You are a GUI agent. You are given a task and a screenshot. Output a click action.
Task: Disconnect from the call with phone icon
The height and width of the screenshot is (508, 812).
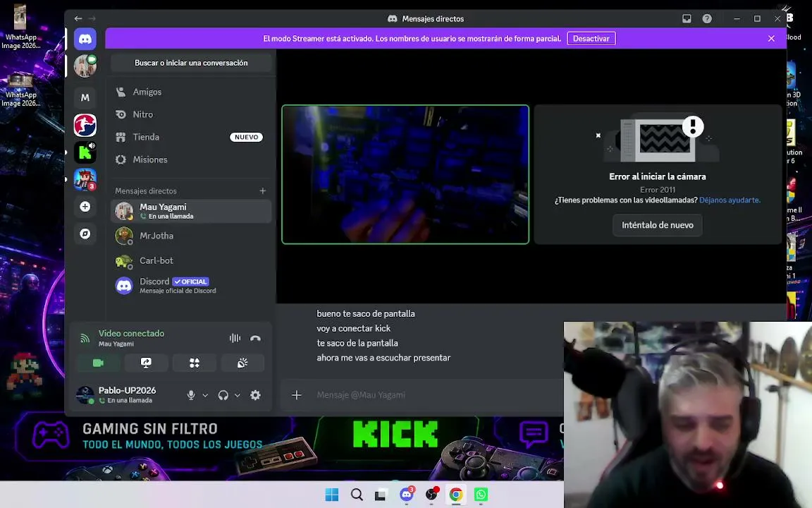point(255,338)
